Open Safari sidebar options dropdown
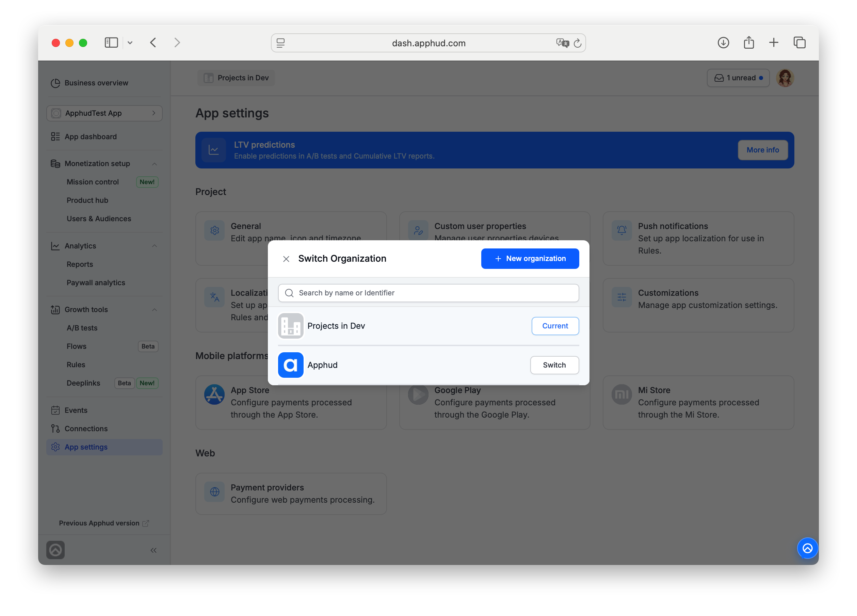 click(130, 42)
